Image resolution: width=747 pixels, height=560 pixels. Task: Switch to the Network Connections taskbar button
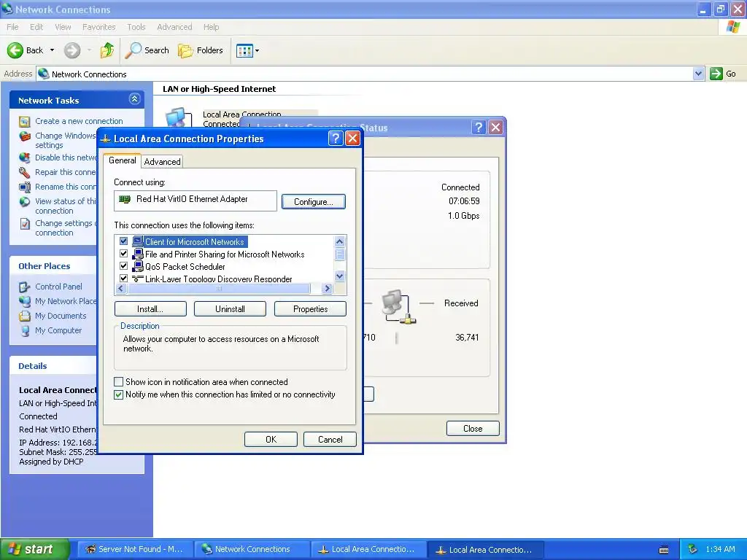pos(252,549)
